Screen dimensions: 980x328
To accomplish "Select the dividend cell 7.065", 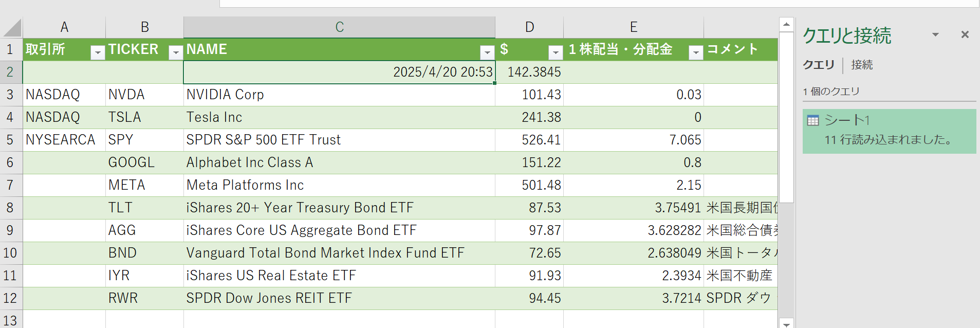I will tap(634, 140).
